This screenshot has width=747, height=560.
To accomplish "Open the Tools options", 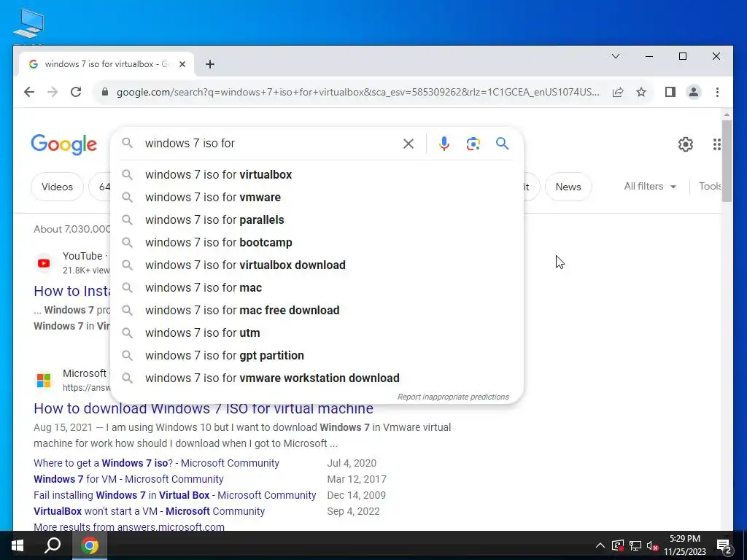I will click(711, 186).
